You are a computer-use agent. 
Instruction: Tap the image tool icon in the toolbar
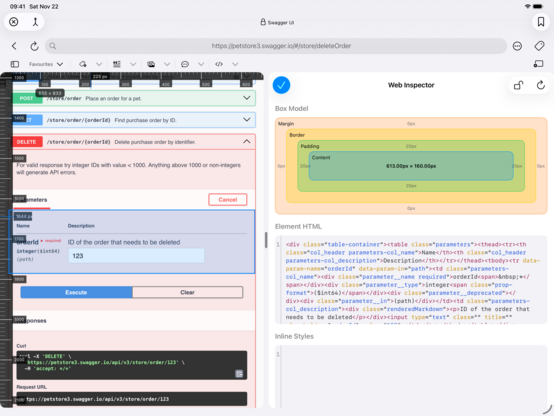point(151,64)
